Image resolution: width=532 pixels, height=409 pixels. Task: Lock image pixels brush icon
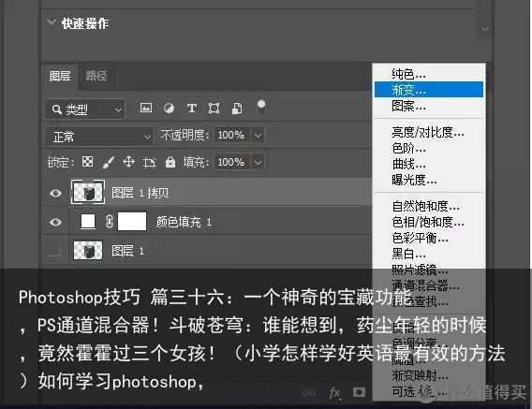108,162
